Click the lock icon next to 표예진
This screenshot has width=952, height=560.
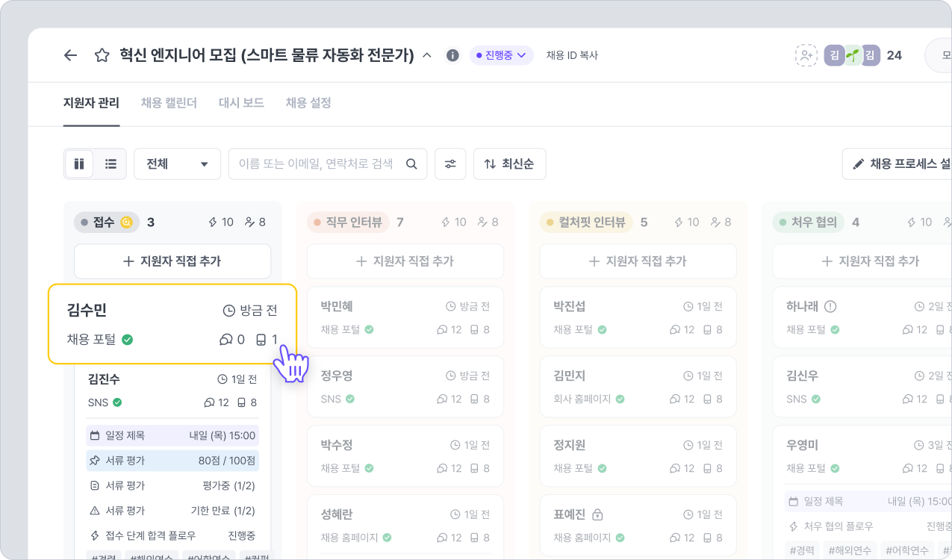click(x=597, y=514)
